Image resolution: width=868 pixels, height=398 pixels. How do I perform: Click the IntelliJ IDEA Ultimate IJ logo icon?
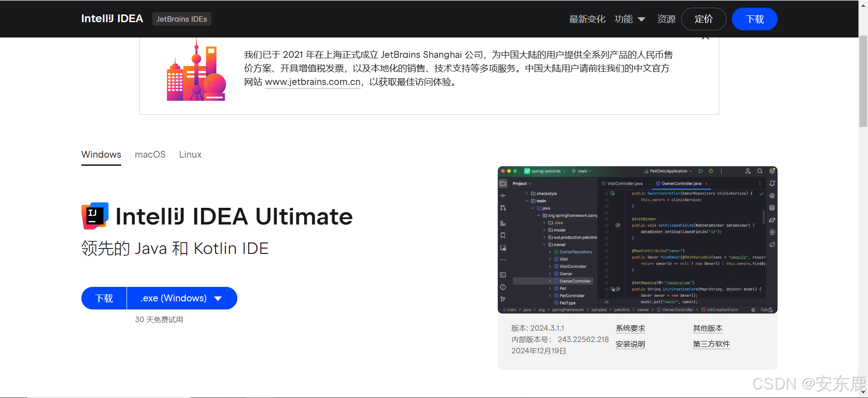(x=95, y=215)
